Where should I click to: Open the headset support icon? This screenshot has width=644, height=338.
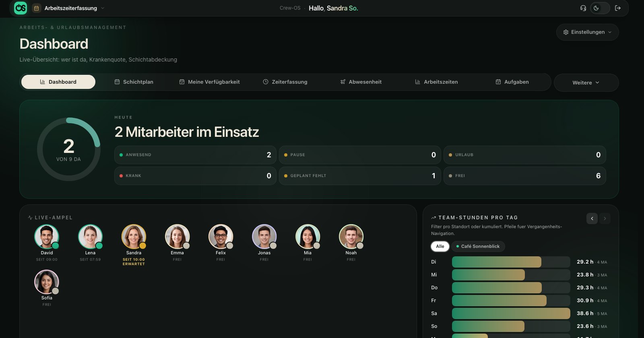[583, 8]
